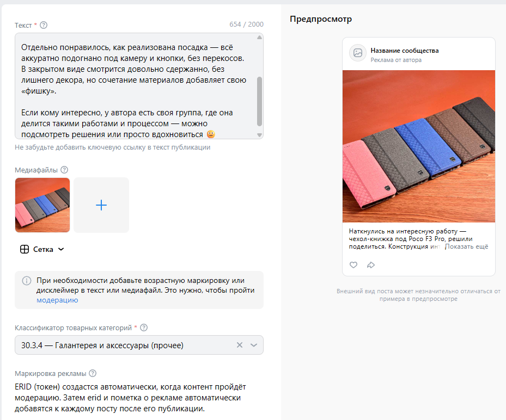Expand the product category dropdown chevron

point(254,345)
